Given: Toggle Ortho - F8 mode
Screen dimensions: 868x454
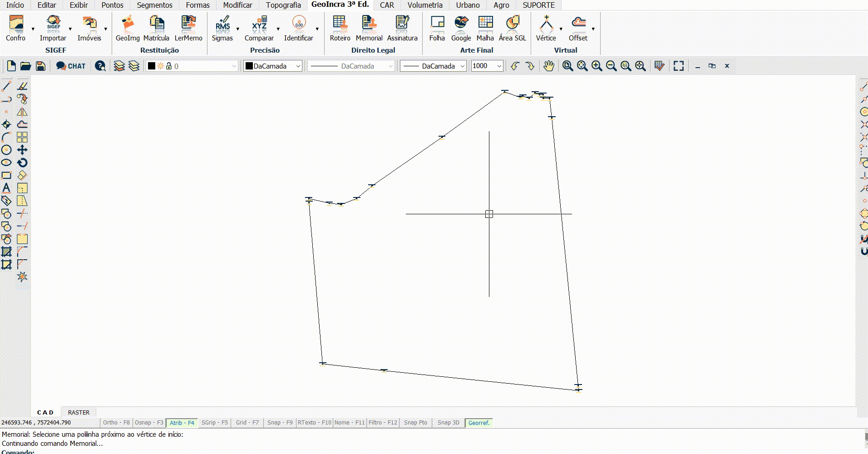Looking at the screenshot, I should coord(116,423).
